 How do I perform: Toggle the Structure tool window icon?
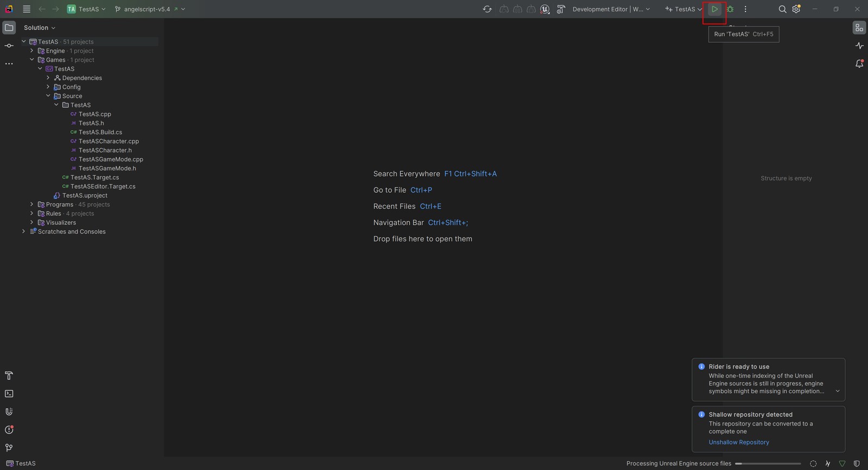point(859,28)
